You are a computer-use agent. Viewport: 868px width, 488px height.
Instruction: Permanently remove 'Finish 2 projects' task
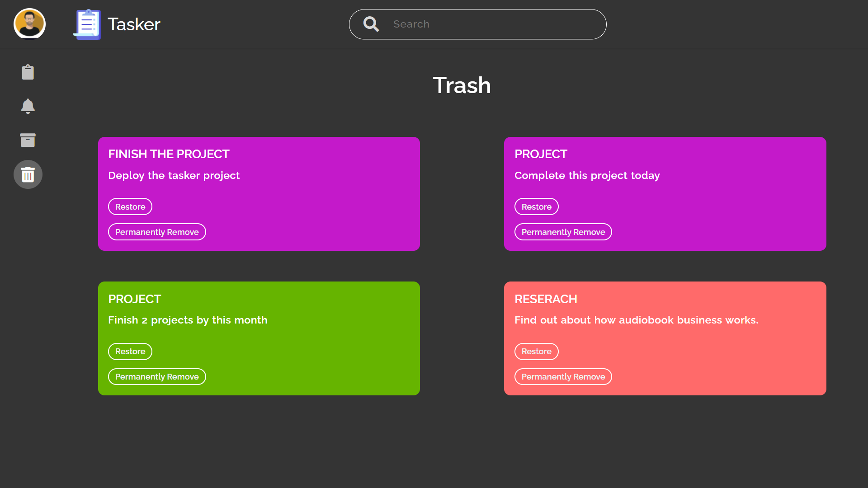[157, 377]
